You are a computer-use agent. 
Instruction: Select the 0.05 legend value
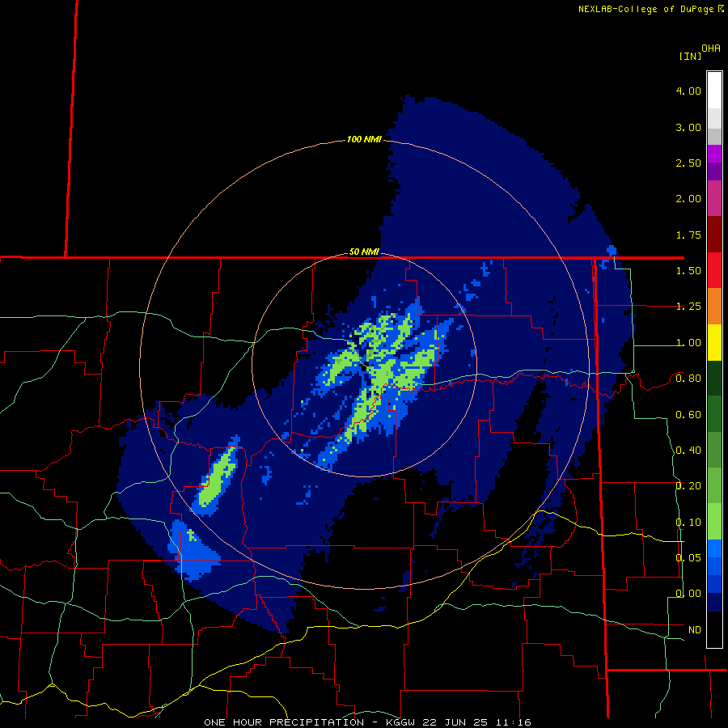688,557
